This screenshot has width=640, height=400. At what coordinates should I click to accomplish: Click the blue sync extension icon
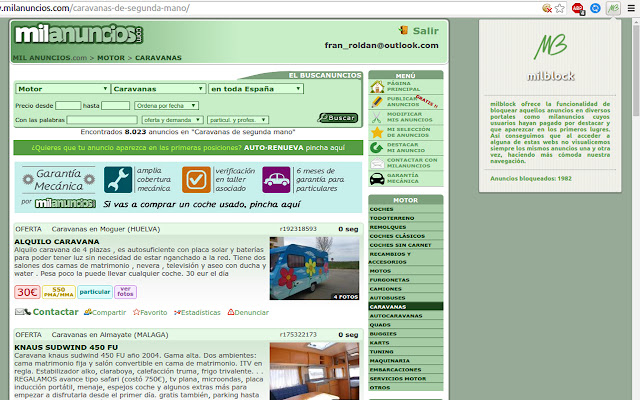tap(596, 8)
